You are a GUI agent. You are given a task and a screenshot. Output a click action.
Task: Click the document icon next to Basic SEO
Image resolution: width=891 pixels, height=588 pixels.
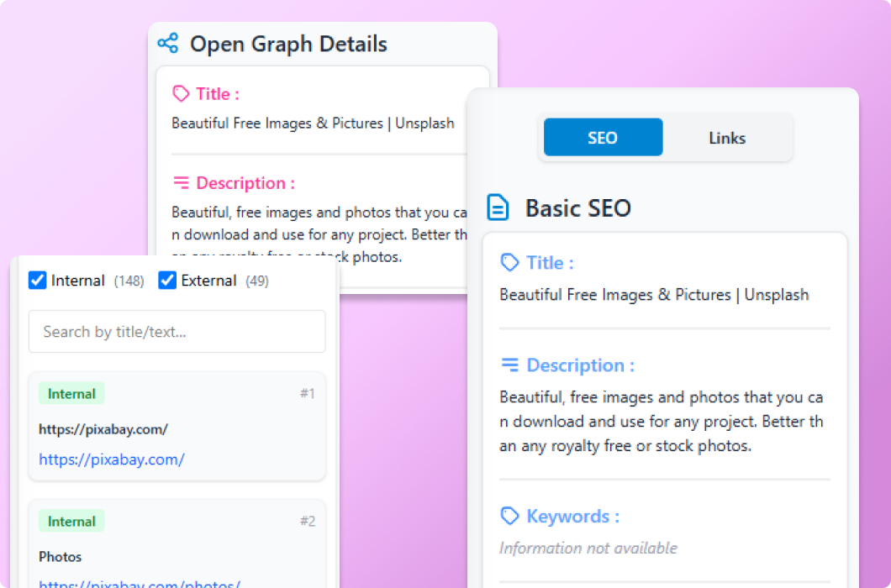point(498,207)
